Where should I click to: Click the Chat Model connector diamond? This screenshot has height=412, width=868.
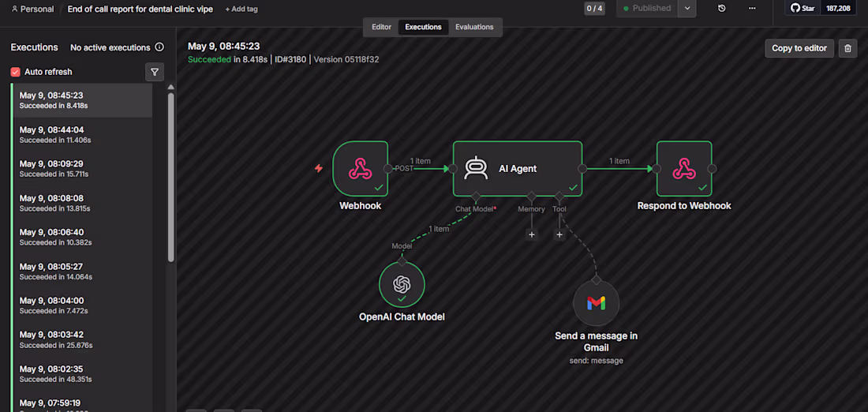pyautogui.click(x=474, y=196)
